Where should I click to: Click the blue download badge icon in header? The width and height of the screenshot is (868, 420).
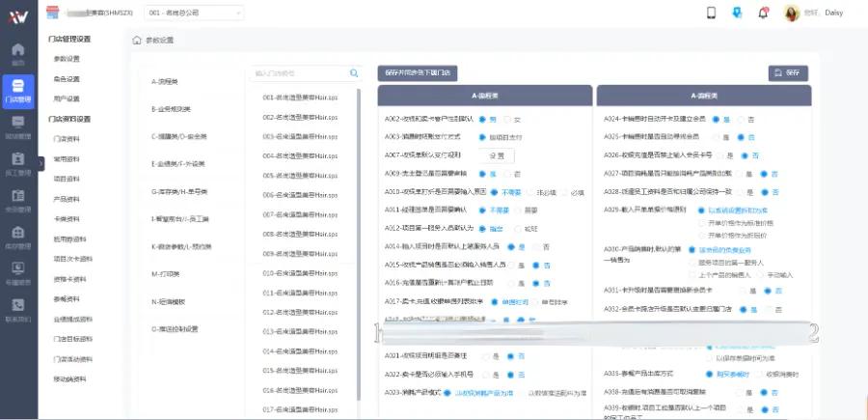pyautogui.click(x=737, y=13)
